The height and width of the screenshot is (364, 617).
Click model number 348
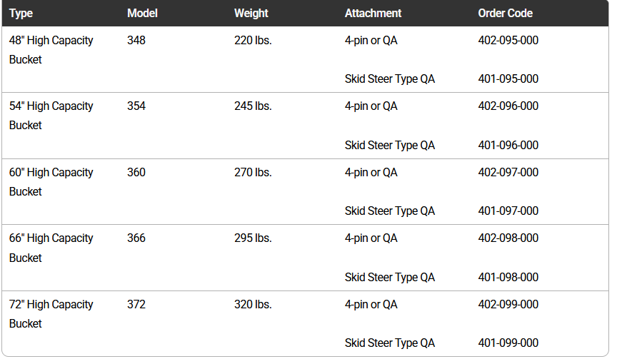(x=136, y=41)
